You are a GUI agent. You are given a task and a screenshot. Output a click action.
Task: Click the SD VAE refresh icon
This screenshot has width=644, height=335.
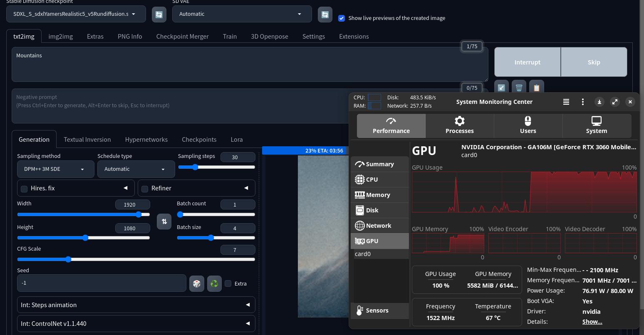coord(325,15)
